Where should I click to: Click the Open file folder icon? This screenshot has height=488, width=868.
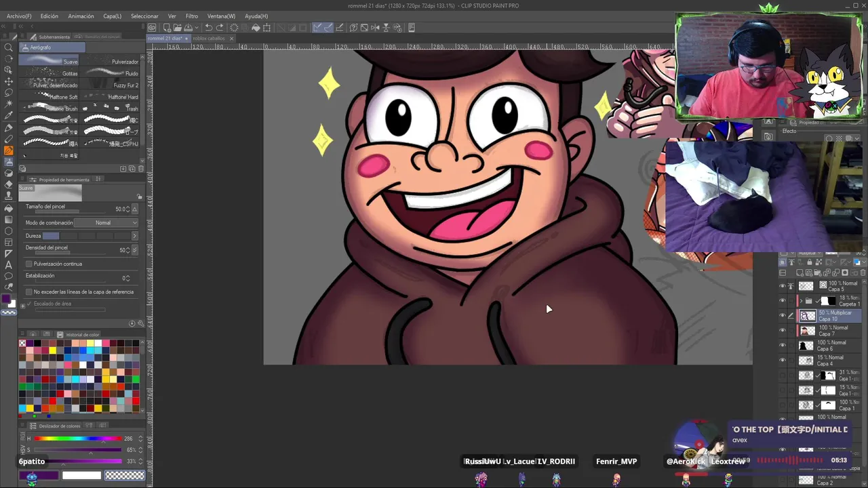176,28
